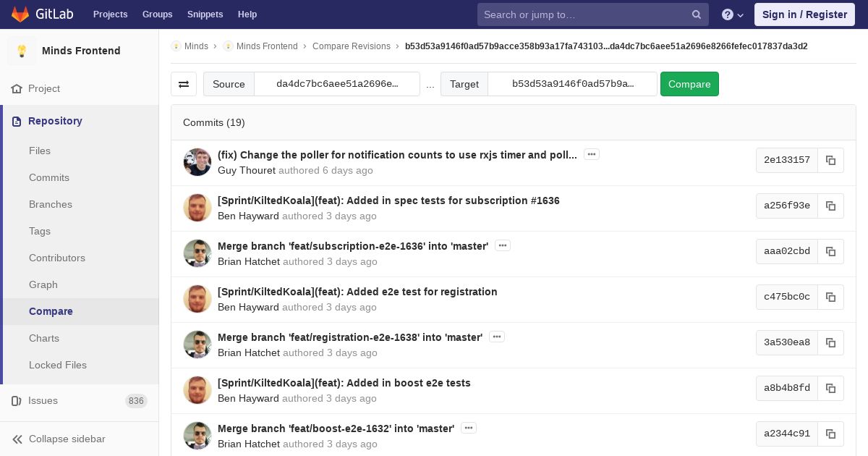Copy commit SHA aaa02cbd

(x=830, y=251)
